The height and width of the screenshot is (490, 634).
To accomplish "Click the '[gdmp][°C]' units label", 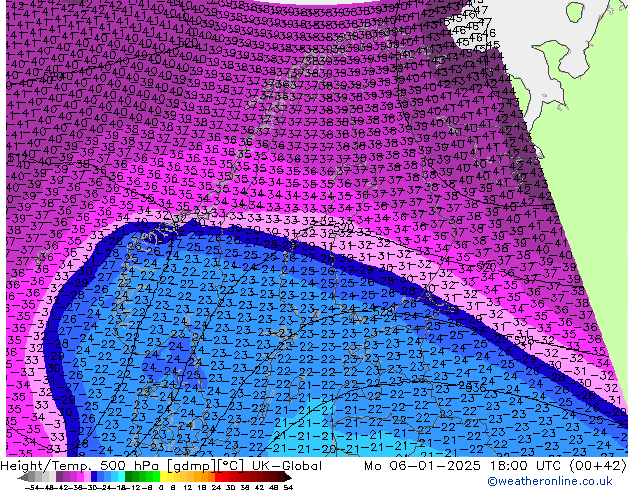I will point(205,466).
